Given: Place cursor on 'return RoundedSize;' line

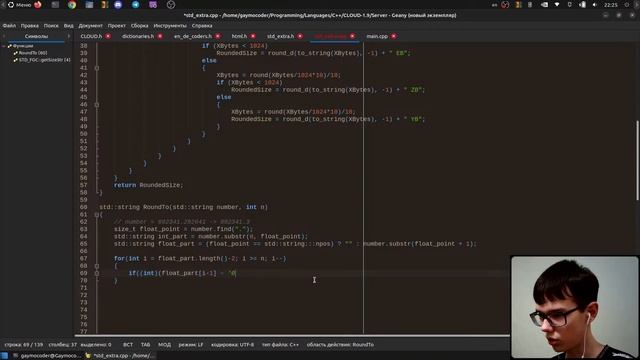Looking at the screenshot, I should [x=149, y=185].
